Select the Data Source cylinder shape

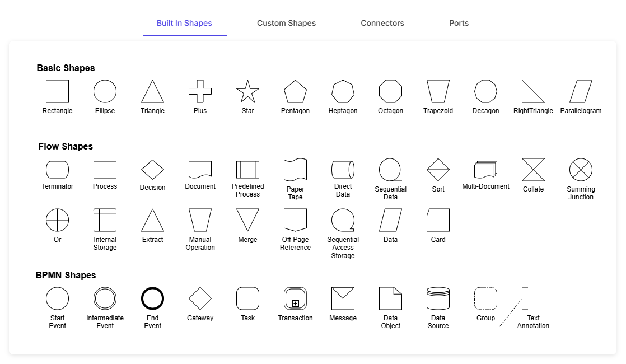coord(438,298)
